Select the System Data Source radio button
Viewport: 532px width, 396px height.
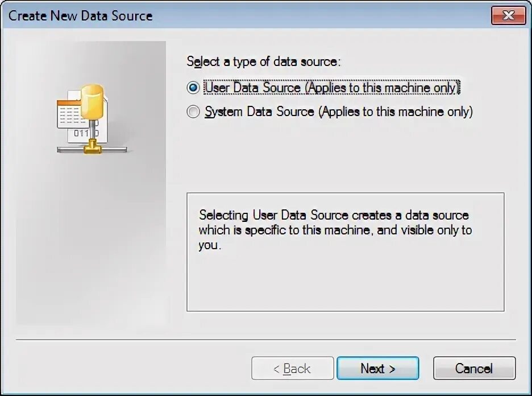coord(194,112)
